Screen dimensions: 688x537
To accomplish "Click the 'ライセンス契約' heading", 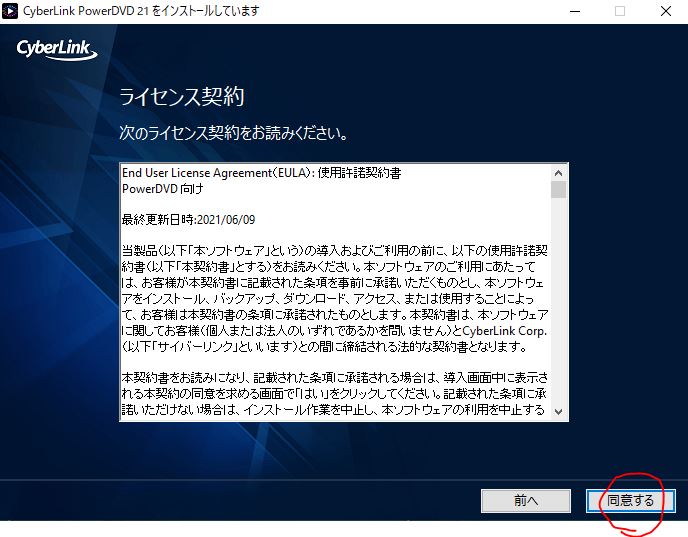I will (x=181, y=97).
